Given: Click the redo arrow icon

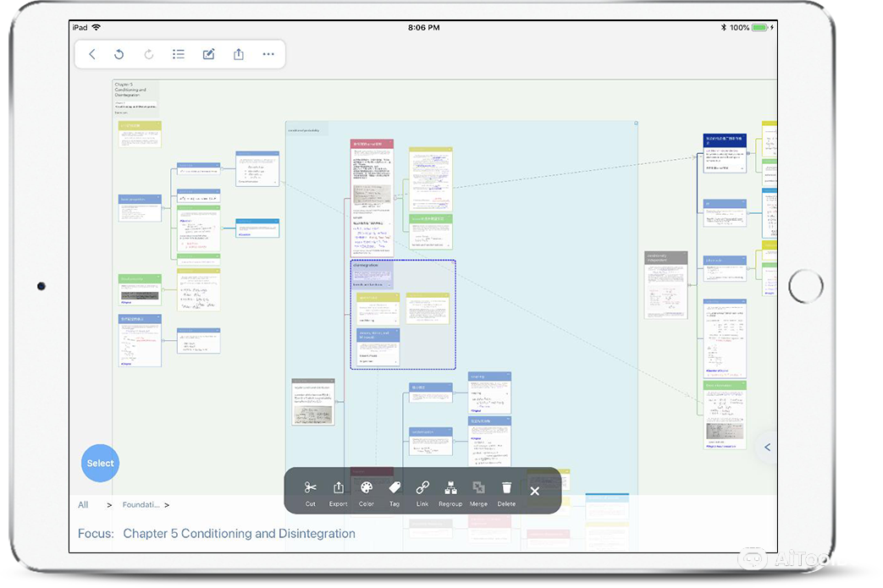Looking at the screenshot, I should tap(149, 54).
